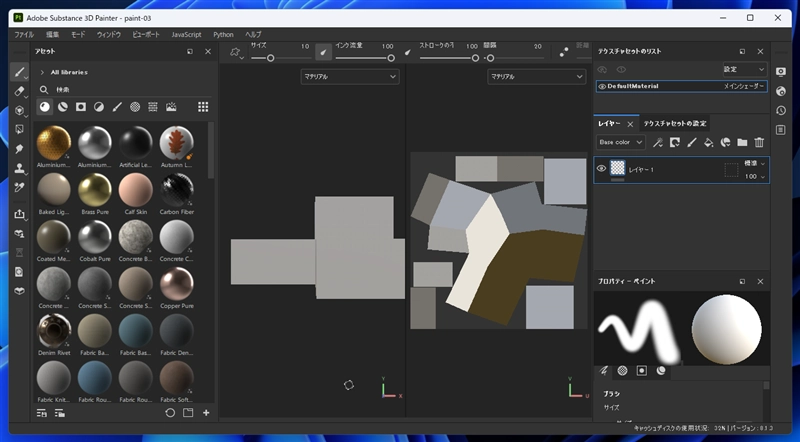The width and height of the screenshot is (800, 442).
Task: Expand the All libraries tree
Action: 41,73
